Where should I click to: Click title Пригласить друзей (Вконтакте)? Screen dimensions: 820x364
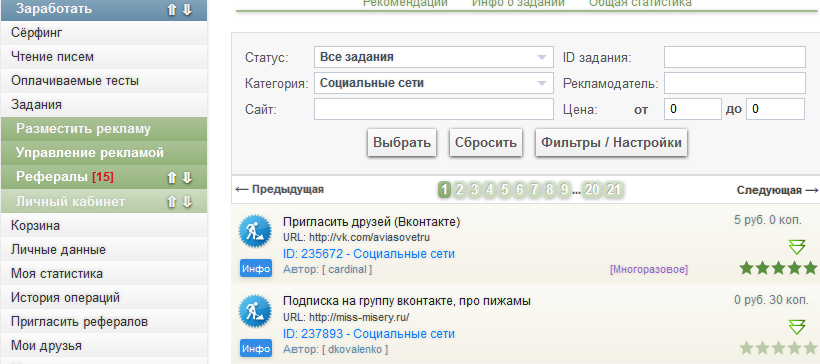tap(371, 222)
